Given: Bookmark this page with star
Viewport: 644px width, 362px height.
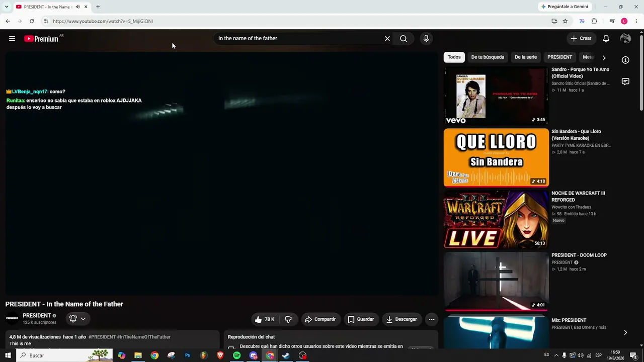Looking at the screenshot, I should click(565, 21).
